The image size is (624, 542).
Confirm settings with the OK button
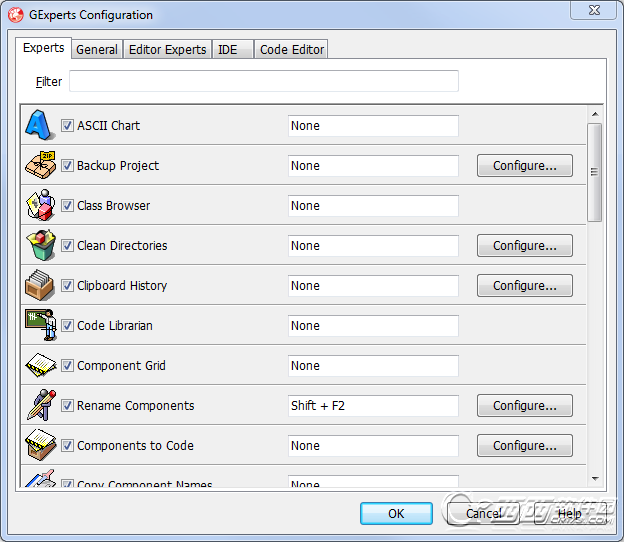pyautogui.click(x=396, y=513)
